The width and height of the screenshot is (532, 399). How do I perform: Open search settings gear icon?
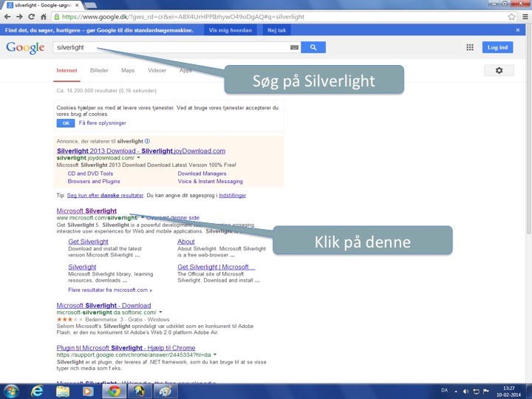coord(499,71)
